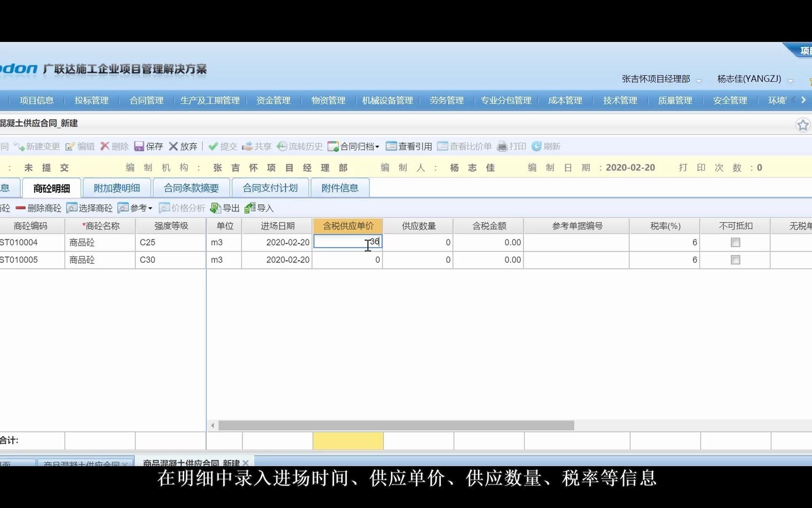Click the favorite star icon
Image resolution: width=812 pixels, height=508 pixels.
[x=803, y=125]
